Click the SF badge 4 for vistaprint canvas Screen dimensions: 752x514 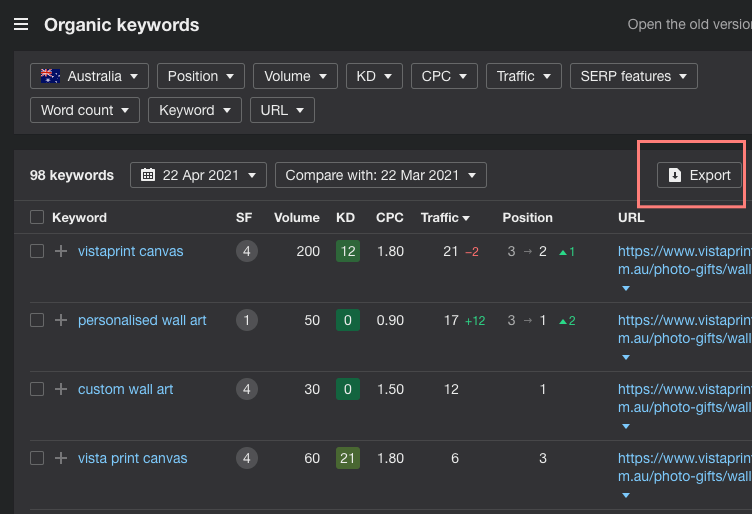[x=247, y=251]
